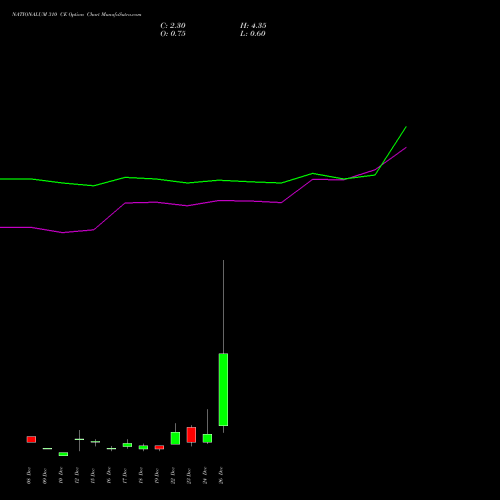The width and height of the screenshot is (500, 500).
Task: Click the close value 'C: 2.30'
Action: tap(173, 26)
